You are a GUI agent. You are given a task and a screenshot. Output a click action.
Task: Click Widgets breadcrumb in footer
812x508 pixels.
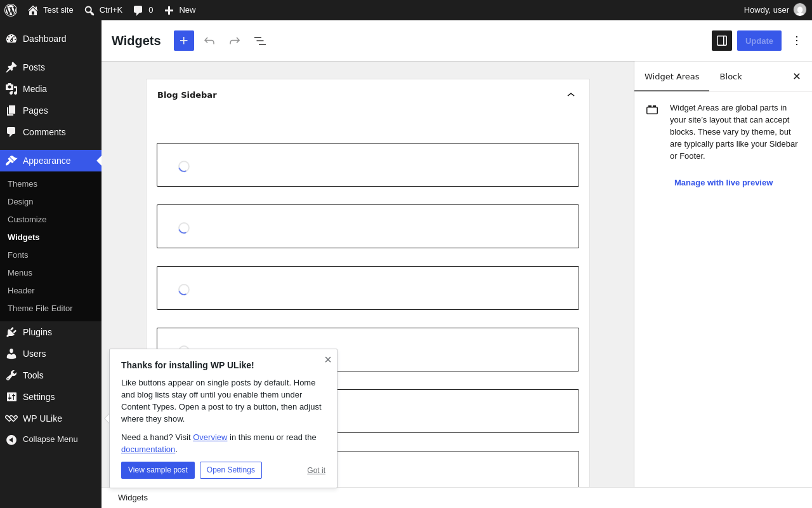point(133,498)
